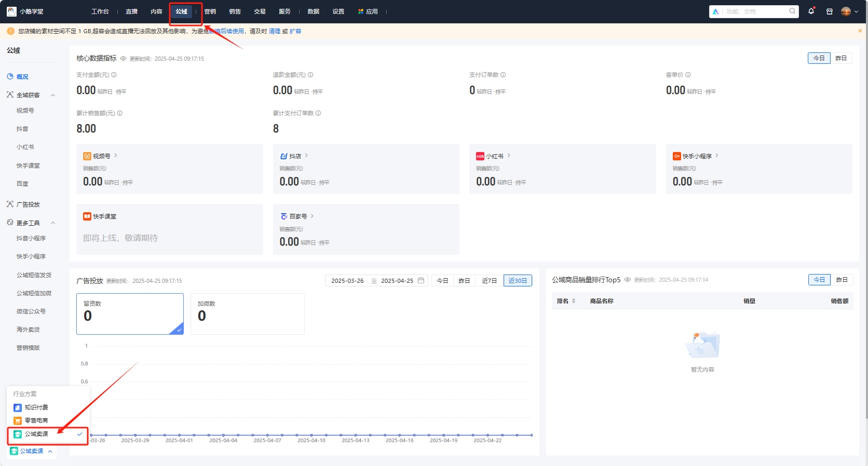Choose 知识付费 industry solution

pos(36,407)
